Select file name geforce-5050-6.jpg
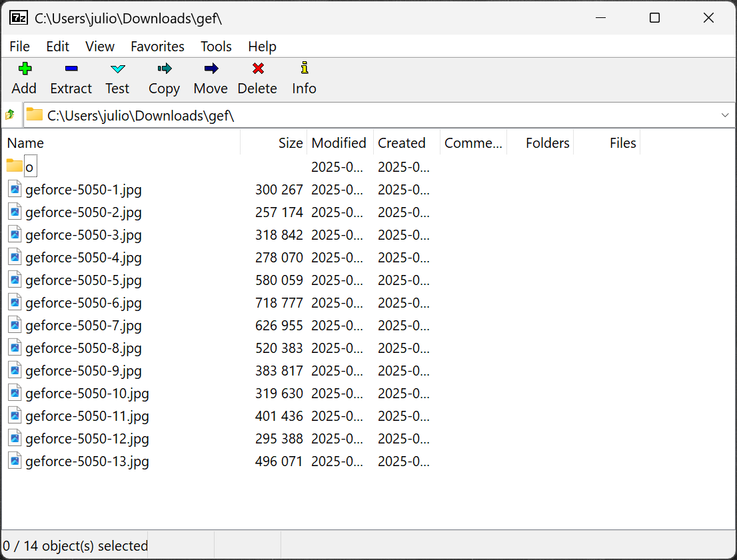The image size is (737, 560). point(84,303)
